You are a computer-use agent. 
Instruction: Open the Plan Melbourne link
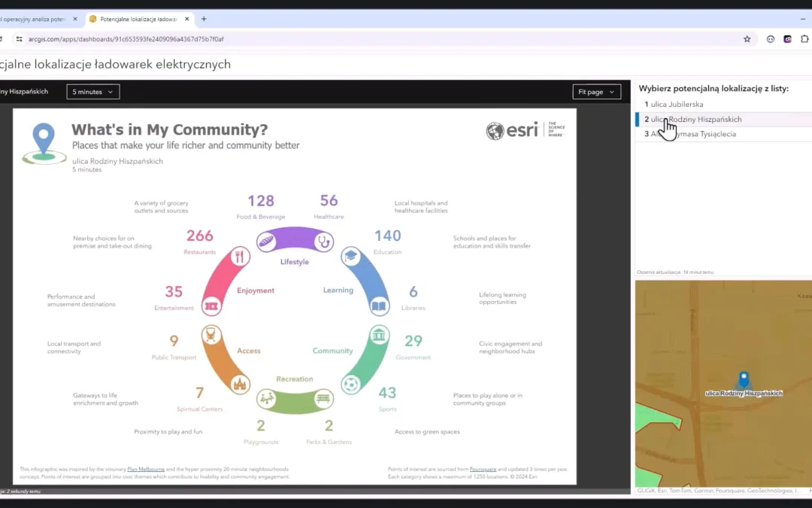[146, 469]
